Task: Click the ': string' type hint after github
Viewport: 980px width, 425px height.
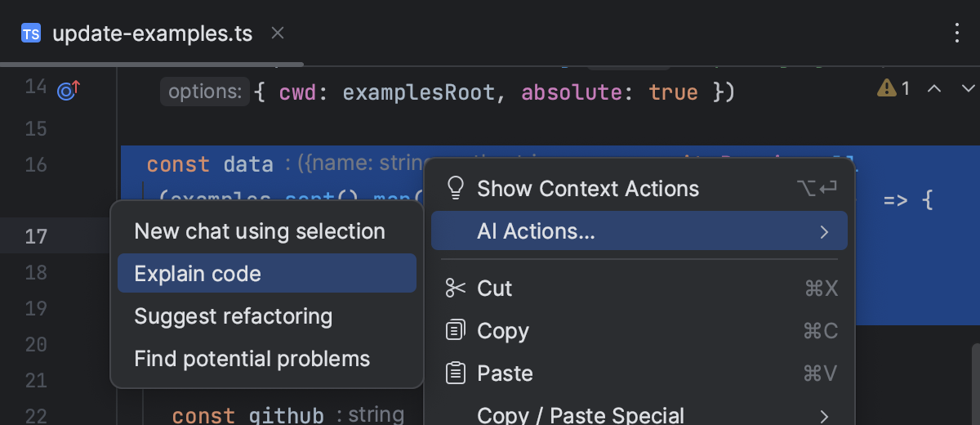Action: (x=371, y=414)
